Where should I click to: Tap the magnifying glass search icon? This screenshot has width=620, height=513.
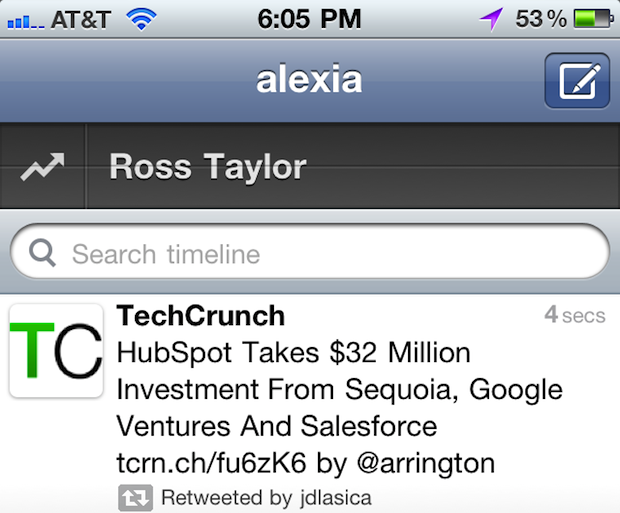43,254
